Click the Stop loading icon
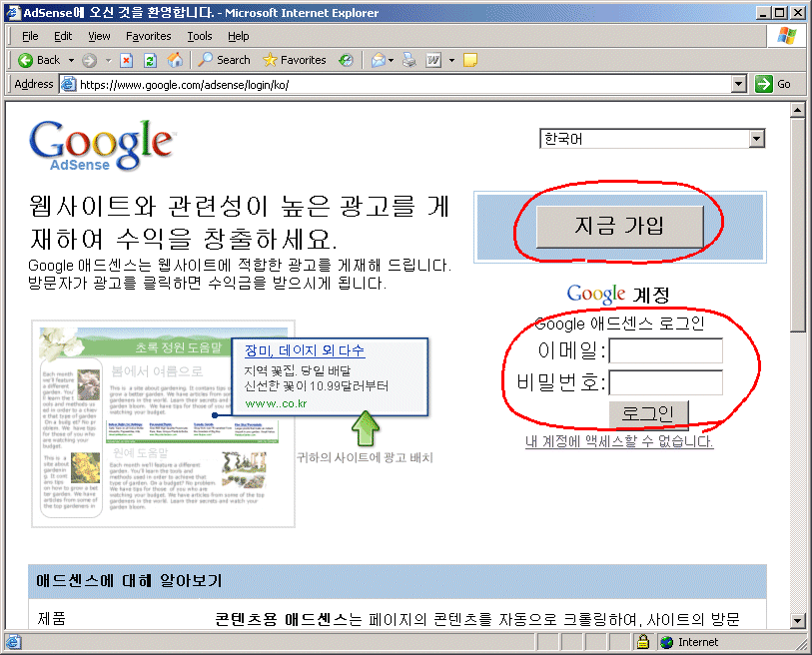Image resolution: width=812 pixels, height=655 pixels. (127, 61)
